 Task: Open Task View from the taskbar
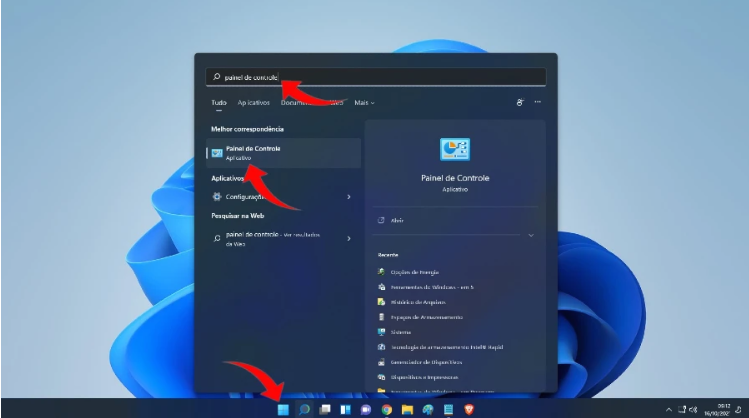coord(325,409)
